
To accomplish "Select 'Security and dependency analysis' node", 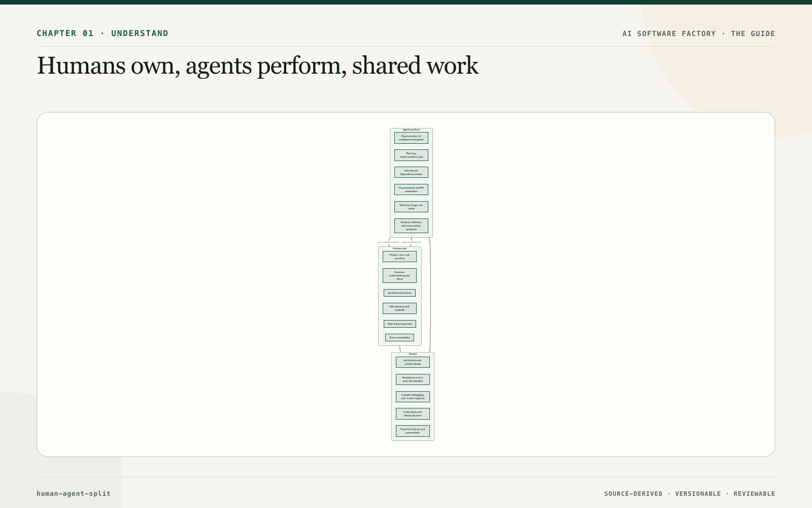I will 411,172.
